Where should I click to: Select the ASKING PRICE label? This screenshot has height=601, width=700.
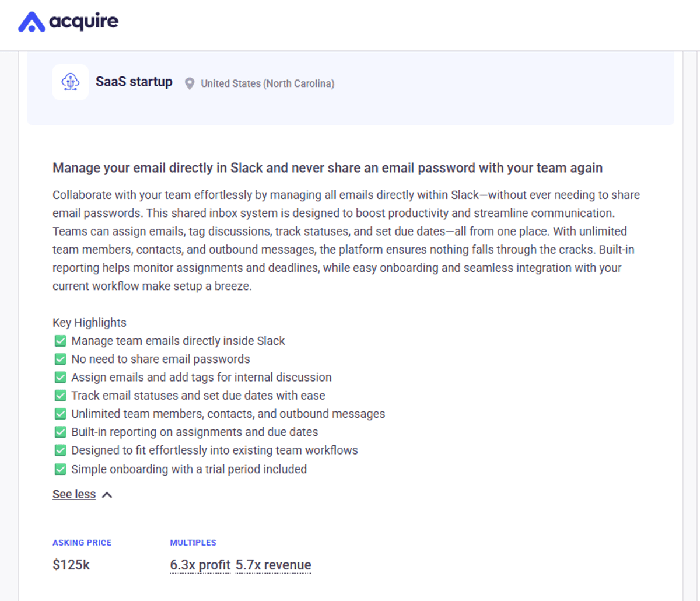(x=82, y=543)
